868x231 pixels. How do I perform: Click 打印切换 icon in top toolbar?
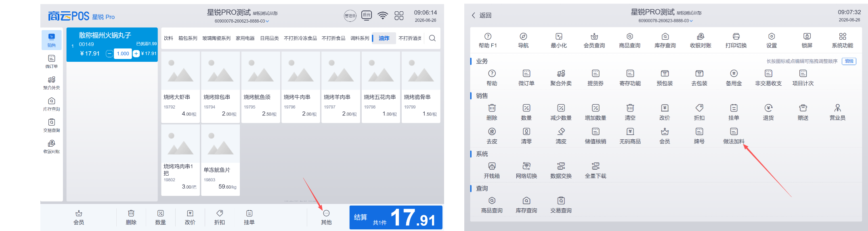click(736, 40)
